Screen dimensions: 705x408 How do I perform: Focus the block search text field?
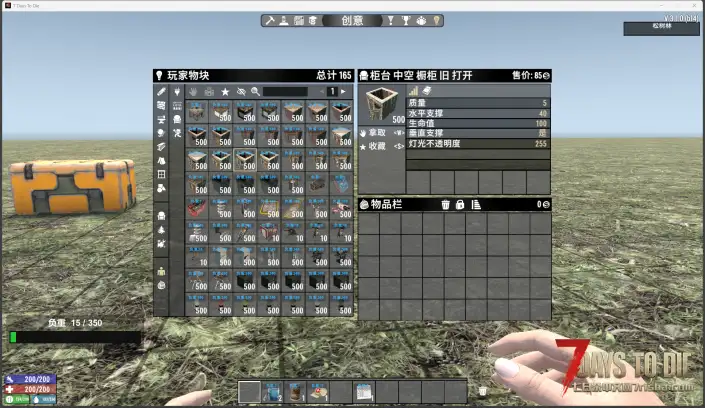286,92
